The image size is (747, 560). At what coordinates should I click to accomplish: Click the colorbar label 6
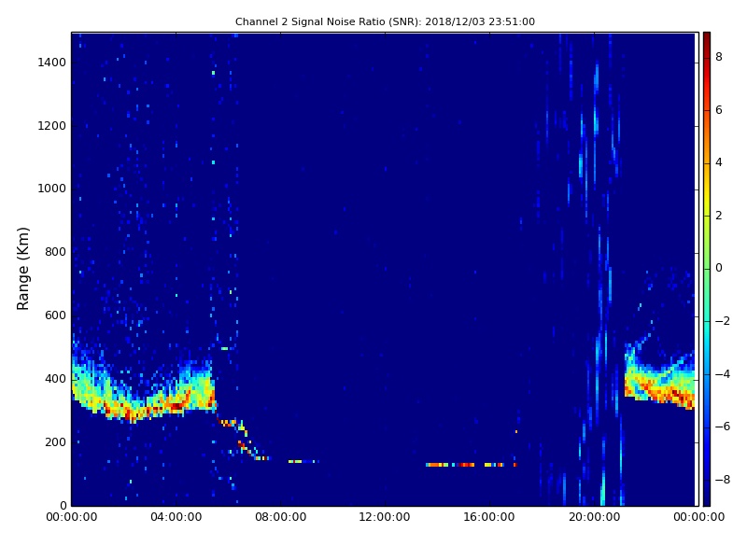(718, 110)
